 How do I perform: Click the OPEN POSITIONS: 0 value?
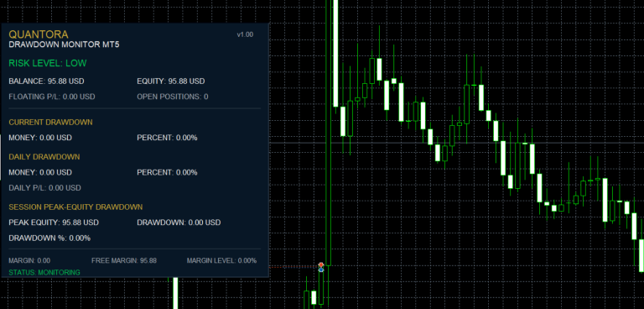coord(173,97)
